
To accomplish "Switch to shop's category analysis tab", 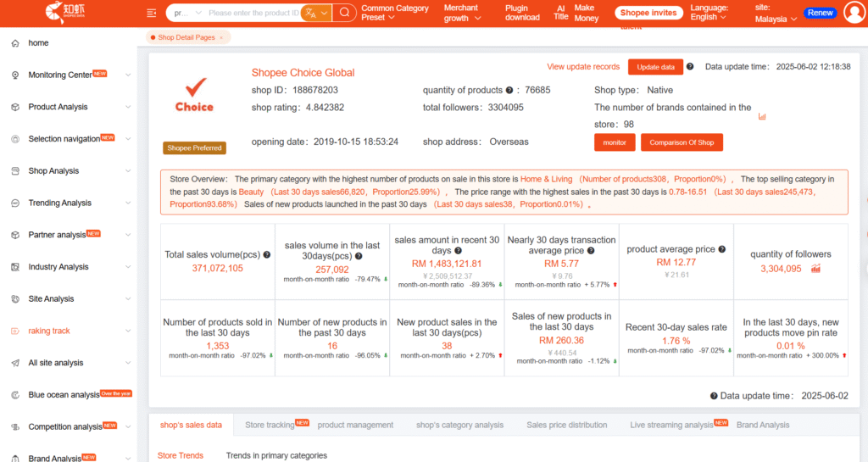I will [x=459, y=425].
